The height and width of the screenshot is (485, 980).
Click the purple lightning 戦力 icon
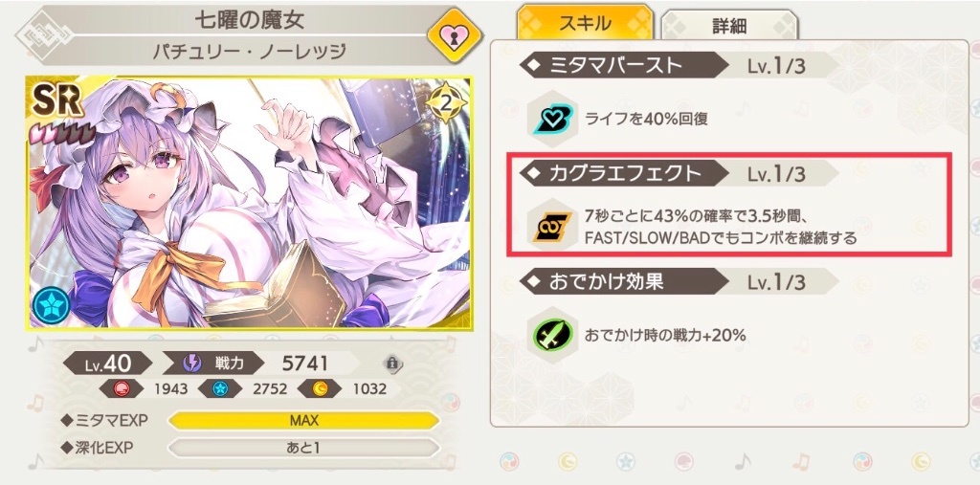[x=191, y=363]
